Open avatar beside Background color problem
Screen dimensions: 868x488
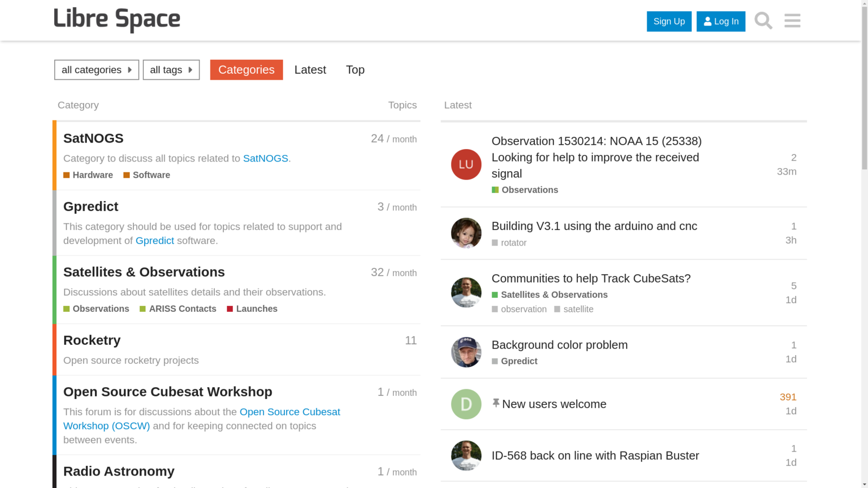pyautogui.click(x=466, y=352)
